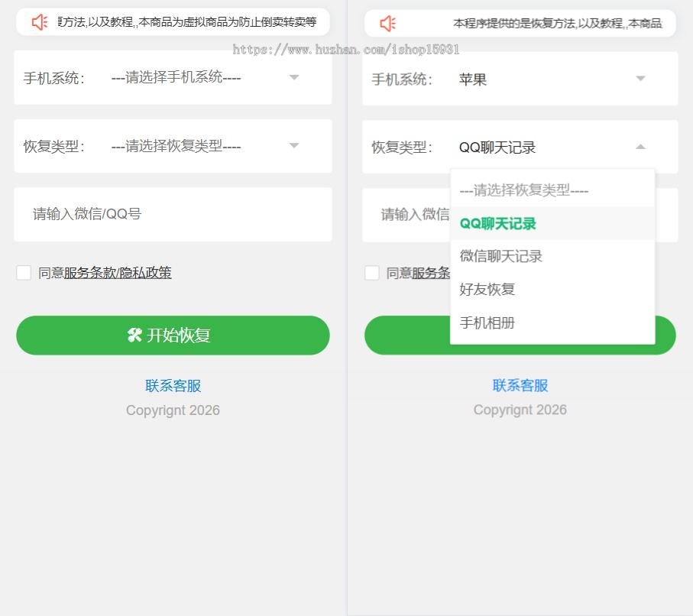Focus the 请输入微信/QQ号 input in left panel
The image size is (693, 616).
click(173, 215)
